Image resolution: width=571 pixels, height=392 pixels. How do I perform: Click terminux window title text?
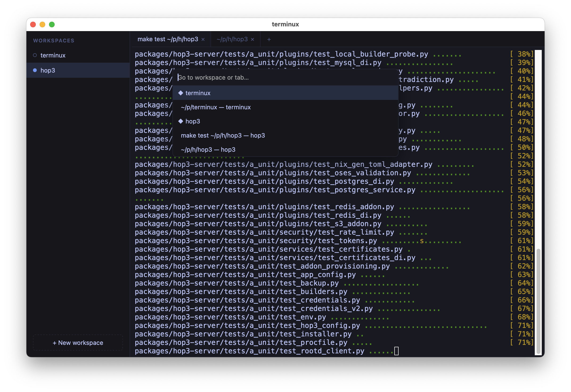(285, 24)
